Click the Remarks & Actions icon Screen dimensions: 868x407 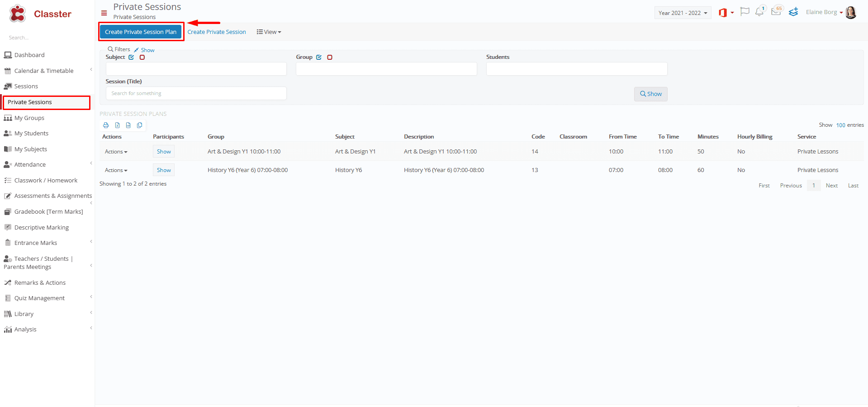(8, 283)
